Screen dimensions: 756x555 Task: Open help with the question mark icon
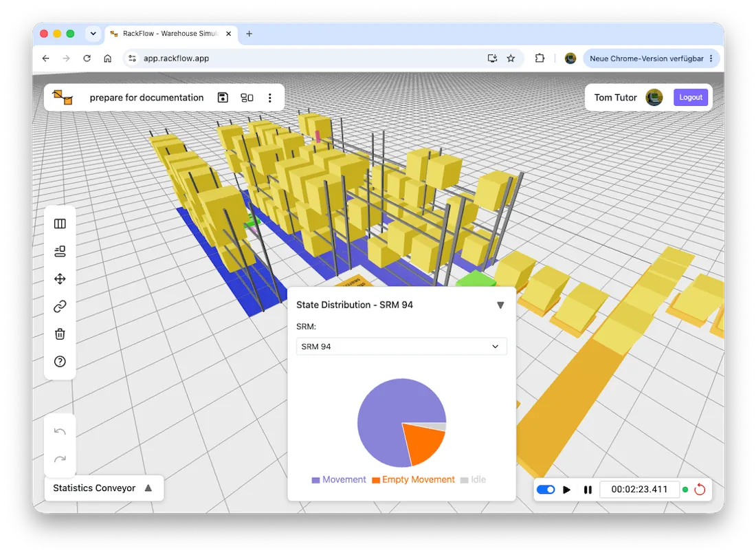60,361
